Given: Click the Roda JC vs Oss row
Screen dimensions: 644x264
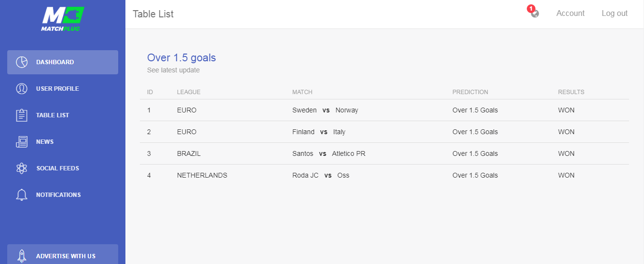Looking at the screenshot, I should tap(384, 175).
